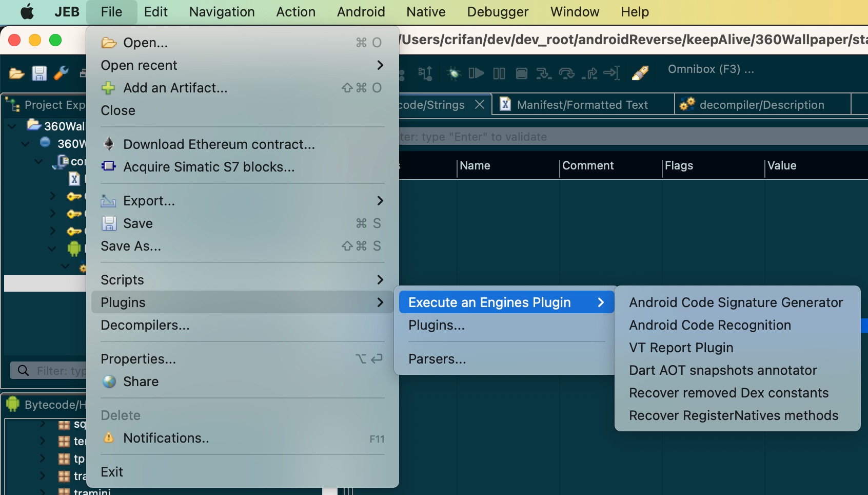Click the step-into debugger toolbar icon
The height and width of the screenshot is (495, 868).
tap(543, 73)
